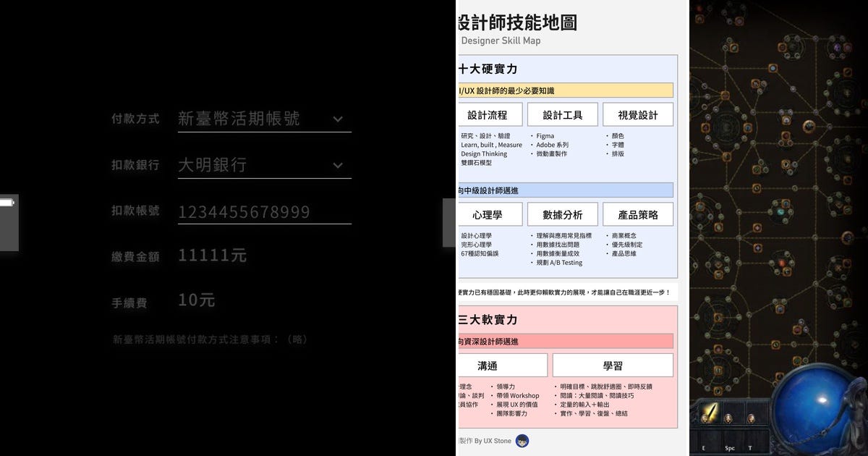
Task: Open the 扣款銀行 bank selection dropdown
Action: (265, 164)
